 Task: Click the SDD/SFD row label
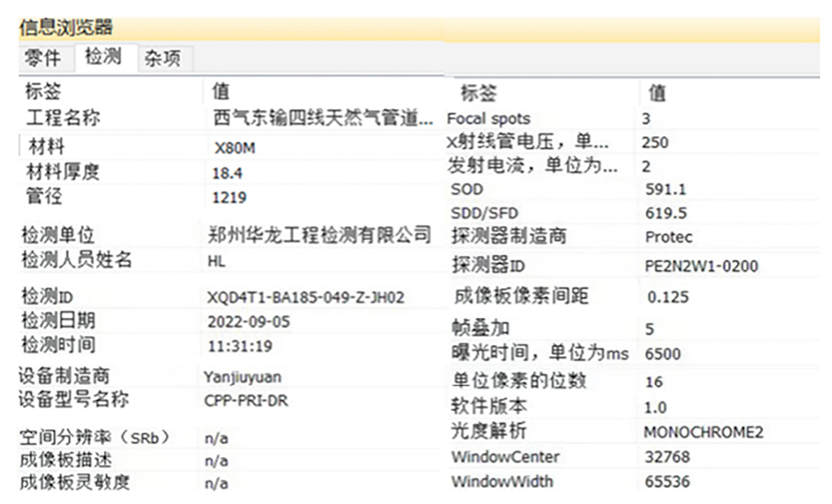482,213
